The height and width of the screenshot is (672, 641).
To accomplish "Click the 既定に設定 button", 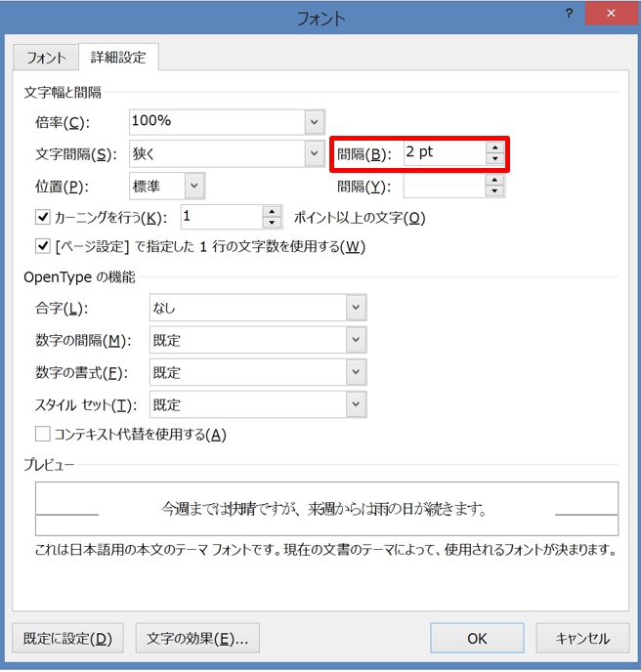I will click(x=67, y=638).
